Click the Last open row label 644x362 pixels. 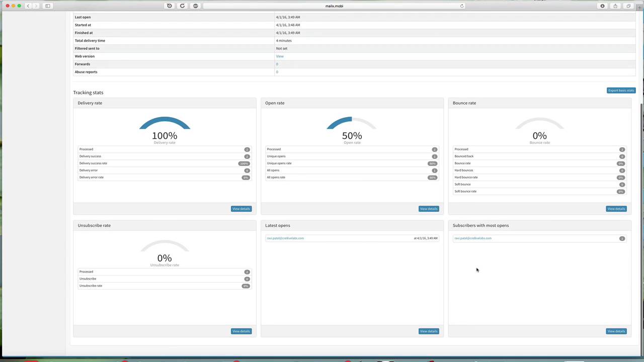coord(83,17)
